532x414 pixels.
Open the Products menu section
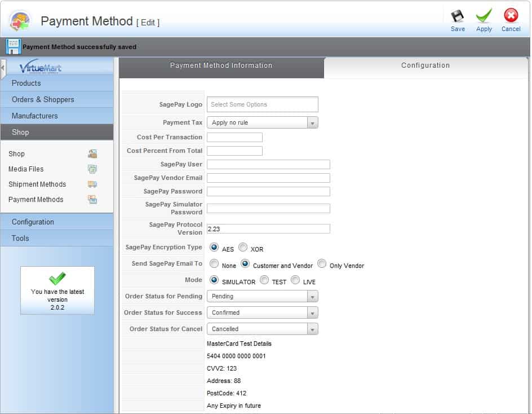click(57, 83)
